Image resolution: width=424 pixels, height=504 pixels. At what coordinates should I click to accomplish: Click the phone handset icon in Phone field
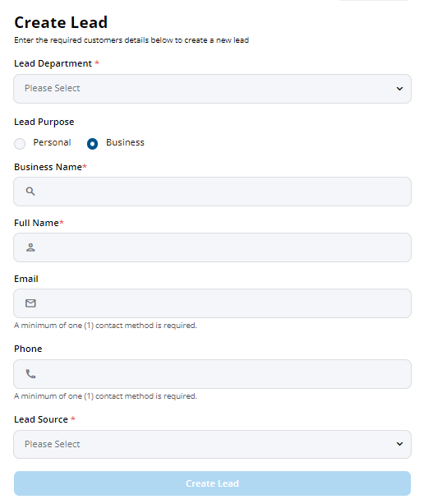pos(30,374)
